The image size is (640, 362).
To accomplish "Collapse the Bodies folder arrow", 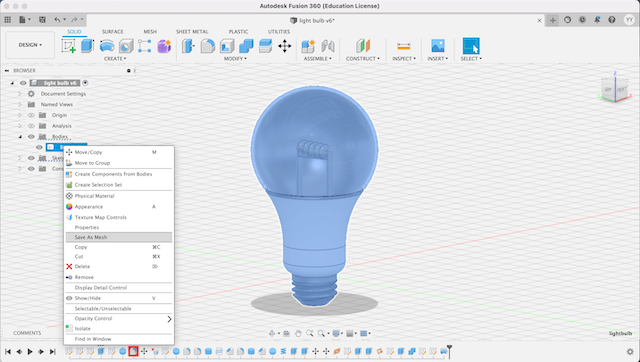I will pyautogui.click(x=20, y=137).
